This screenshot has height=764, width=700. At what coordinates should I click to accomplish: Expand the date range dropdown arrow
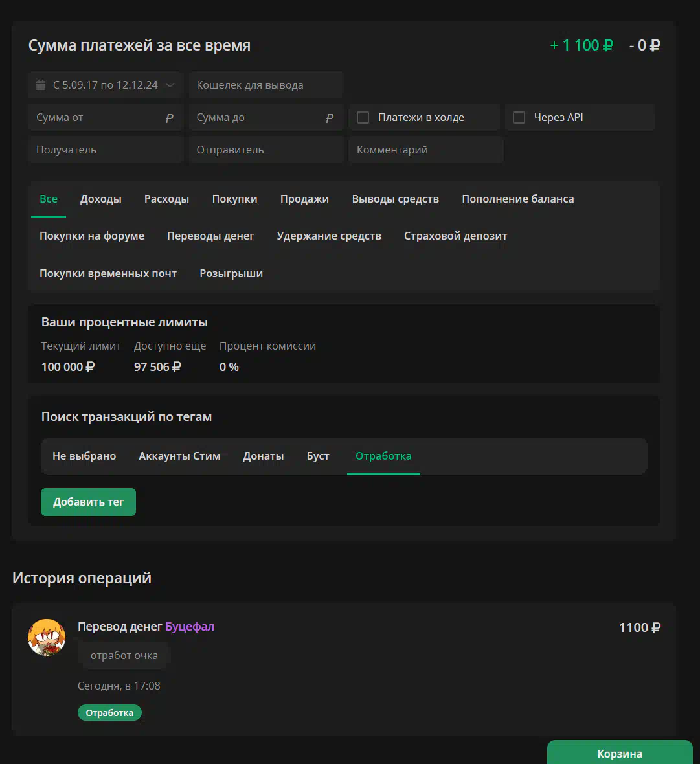click(x=170, y=85)
